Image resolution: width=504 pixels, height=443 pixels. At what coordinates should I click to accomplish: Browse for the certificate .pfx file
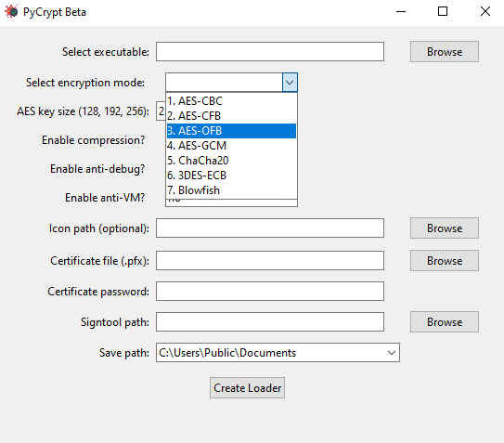[445, 261]
